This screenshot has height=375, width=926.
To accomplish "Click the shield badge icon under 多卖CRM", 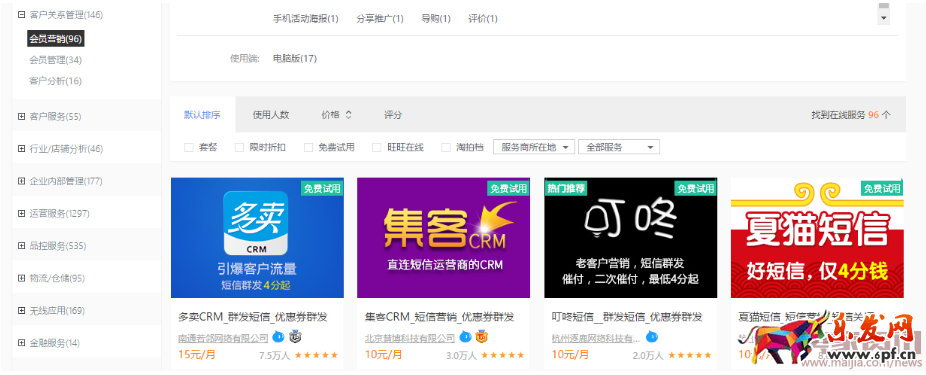I will click(x=295, y=337).
